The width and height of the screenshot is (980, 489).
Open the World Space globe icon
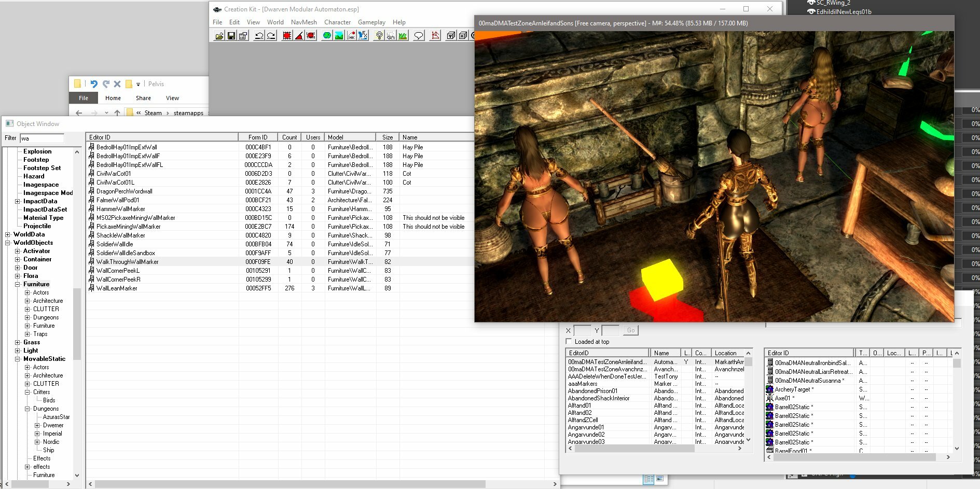(x=327, y=35)
